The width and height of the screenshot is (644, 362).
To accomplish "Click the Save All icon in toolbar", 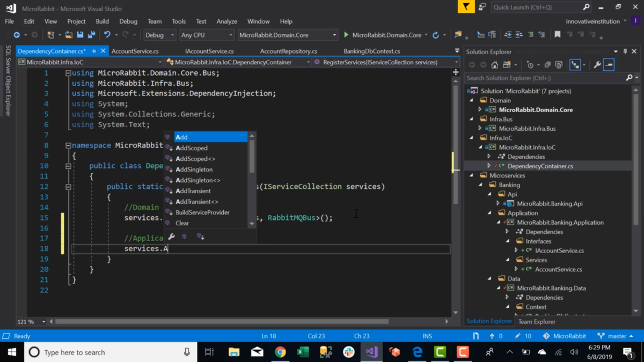I will click(91, 35).
